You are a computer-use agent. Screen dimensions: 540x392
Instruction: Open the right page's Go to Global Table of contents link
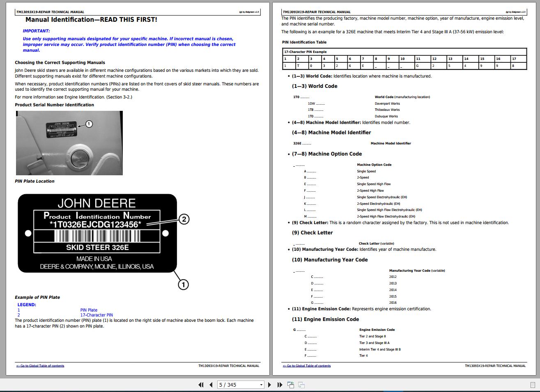[x=307, y=366]
